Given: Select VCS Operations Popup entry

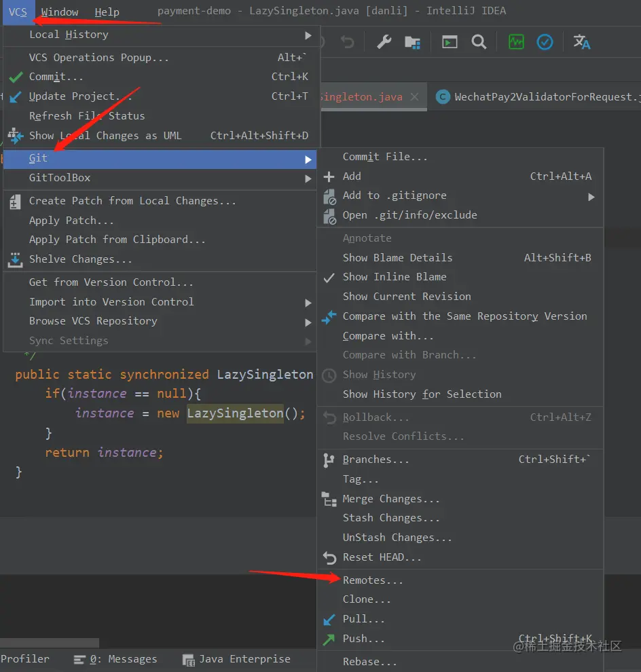Looking at the screenshot, I should tap(160, 58).
